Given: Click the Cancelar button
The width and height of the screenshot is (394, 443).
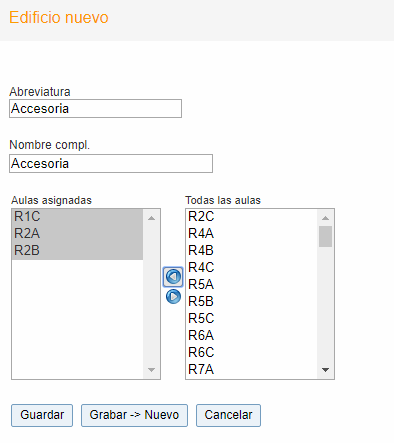Looking at the screenshot, I should point(228,415).
